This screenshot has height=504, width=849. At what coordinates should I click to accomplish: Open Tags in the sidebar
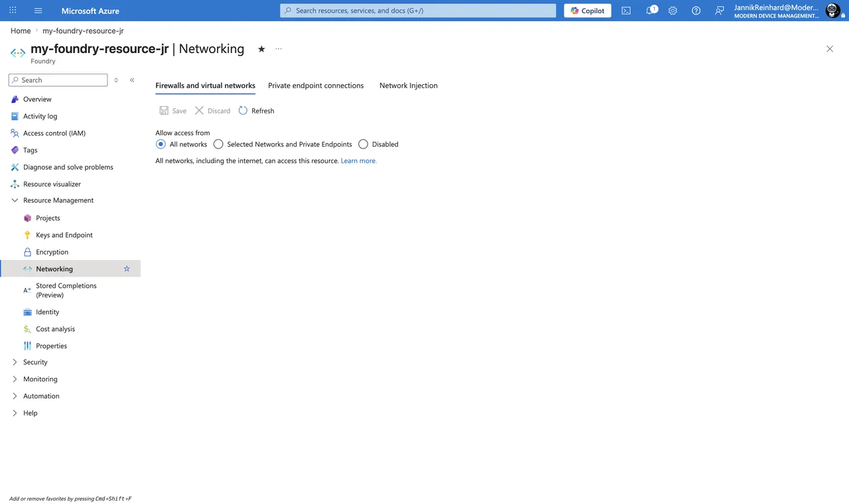point(30,150)
